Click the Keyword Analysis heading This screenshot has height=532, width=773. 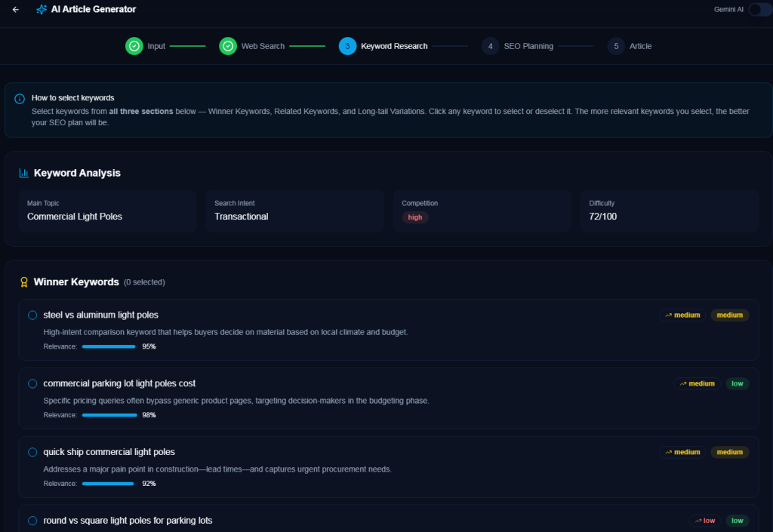(77, 173)
